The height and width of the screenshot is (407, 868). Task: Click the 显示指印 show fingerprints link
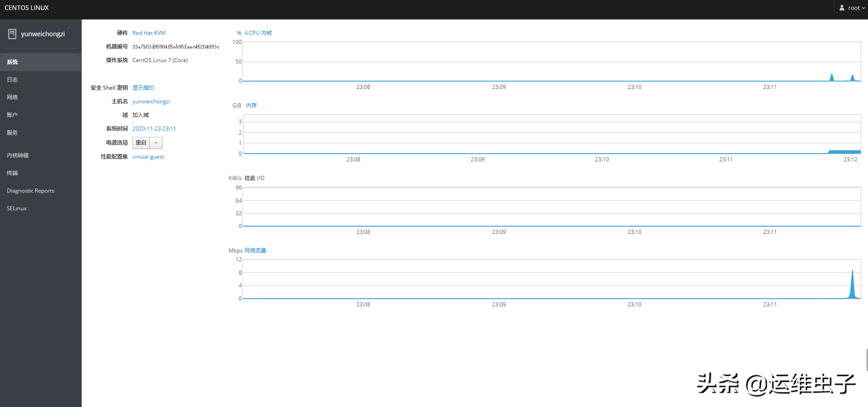click(143, 88)
